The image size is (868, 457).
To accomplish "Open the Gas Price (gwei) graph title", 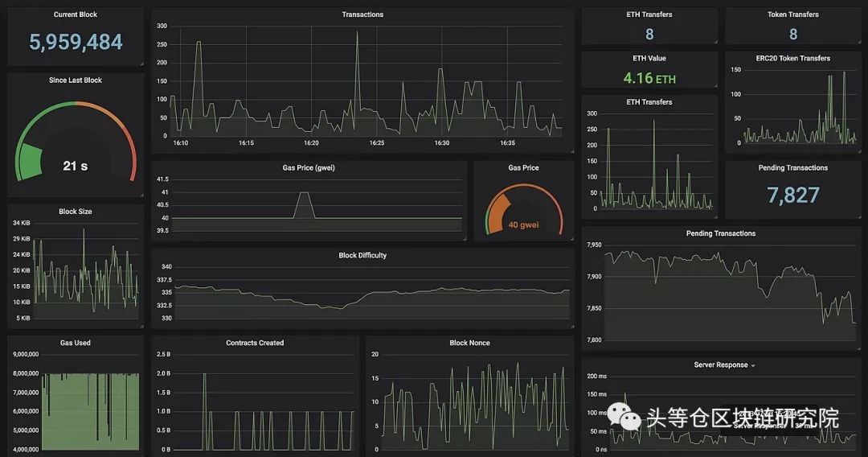I will [x=309, y=168].
